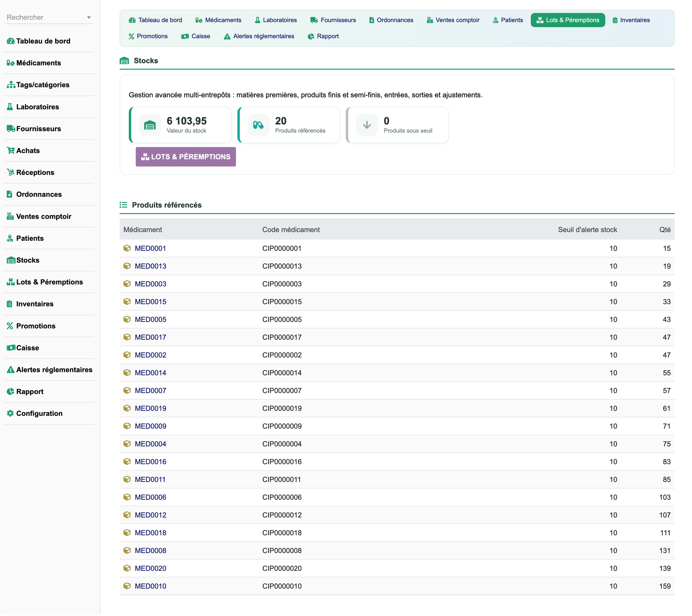Open the Inventaires tab in top navigation
692x616 pixels.
631,20
